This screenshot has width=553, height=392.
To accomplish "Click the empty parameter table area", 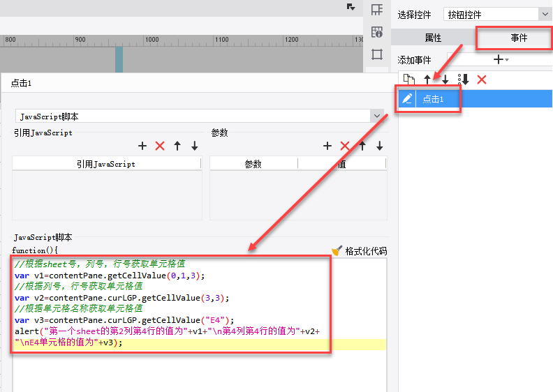I will (298, 195).
